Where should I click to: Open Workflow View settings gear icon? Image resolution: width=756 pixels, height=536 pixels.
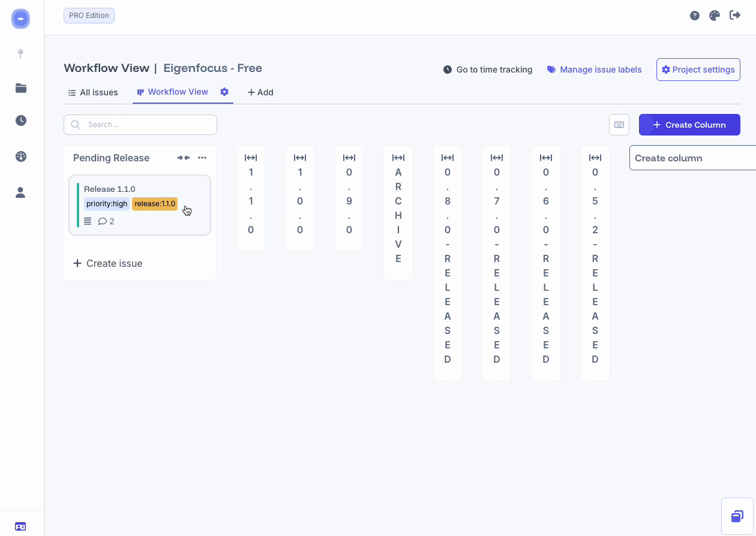[x=224, y=92]
